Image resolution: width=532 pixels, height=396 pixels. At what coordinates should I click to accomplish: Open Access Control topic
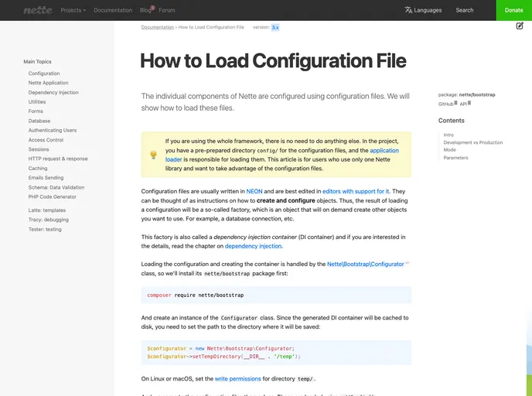46,140
